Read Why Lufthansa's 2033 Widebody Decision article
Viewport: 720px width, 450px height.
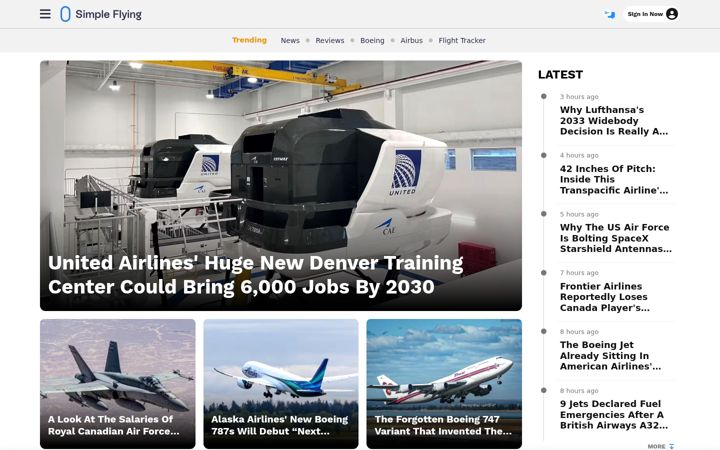[x=614, y=120]
